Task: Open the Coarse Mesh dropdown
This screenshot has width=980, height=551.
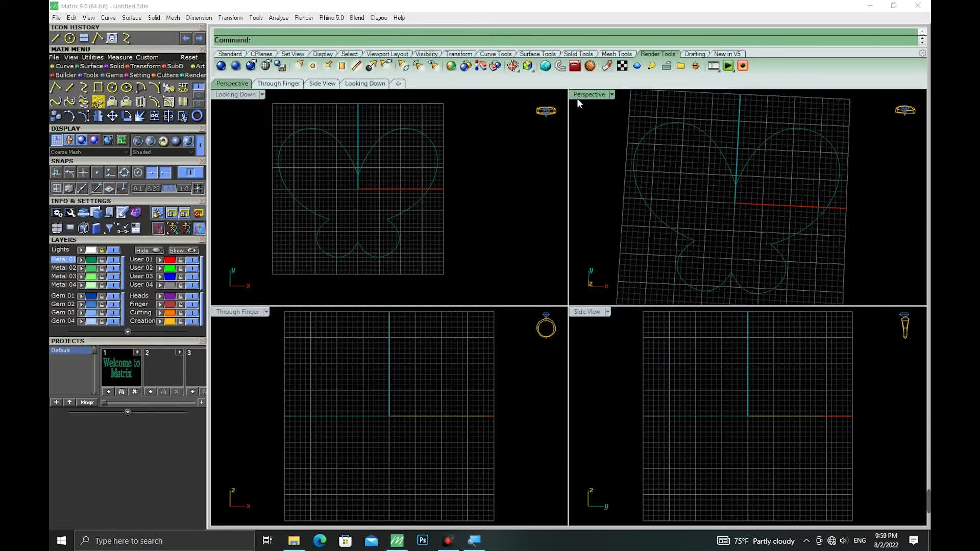Action: pyautogui.click(x=126, y=152)
